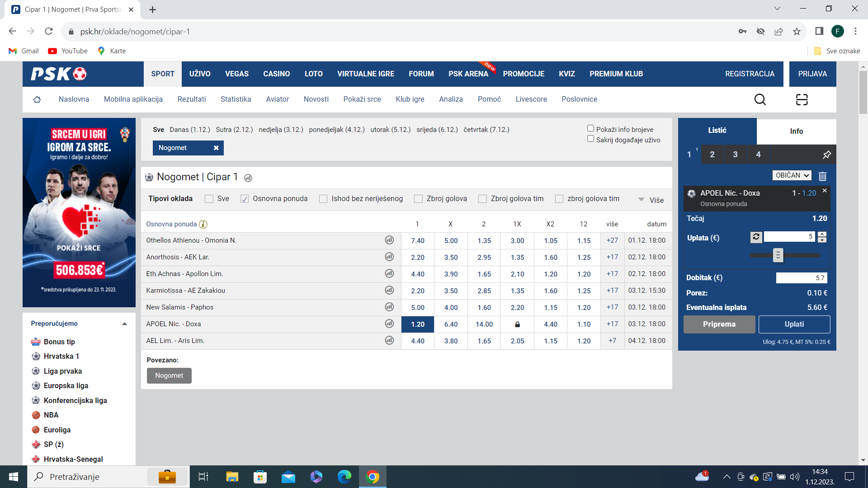Viewport: 868px width, 488px height.
Task: Open the ticket scan icon
Action: click(x=802, y=99)
